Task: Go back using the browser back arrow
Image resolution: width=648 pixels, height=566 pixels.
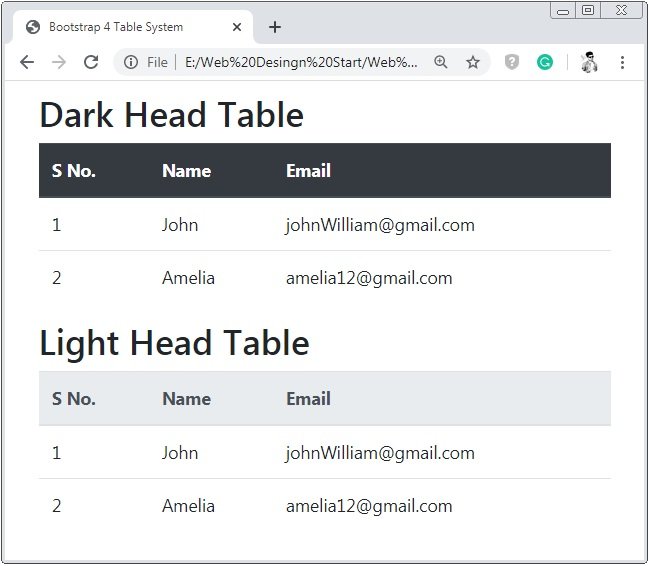Action: click(x=27, y=62)
